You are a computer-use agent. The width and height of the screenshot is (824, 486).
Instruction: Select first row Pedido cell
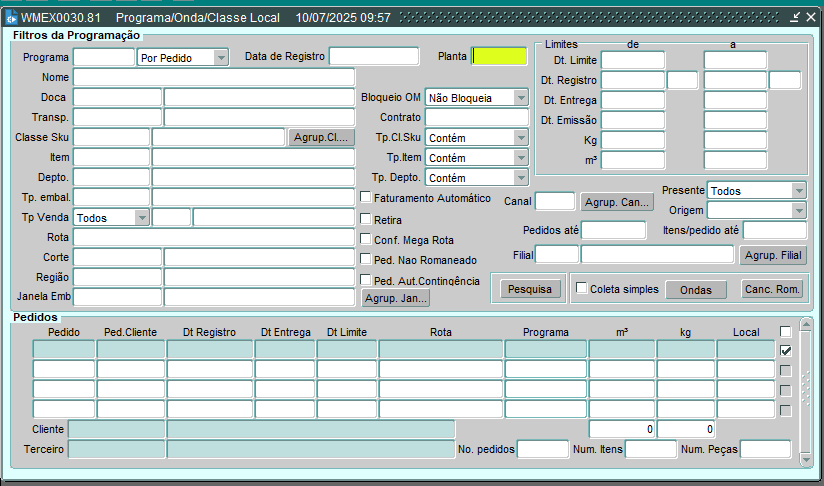(64, 349)
